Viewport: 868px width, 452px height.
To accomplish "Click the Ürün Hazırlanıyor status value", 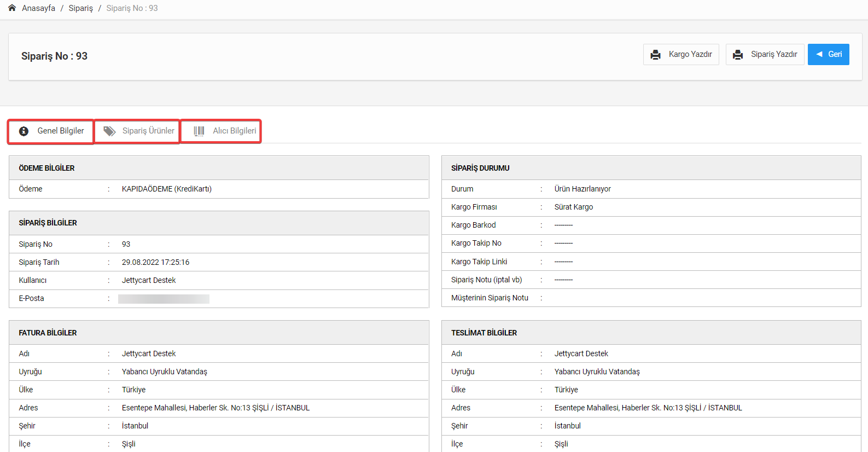I will point(582,189).
